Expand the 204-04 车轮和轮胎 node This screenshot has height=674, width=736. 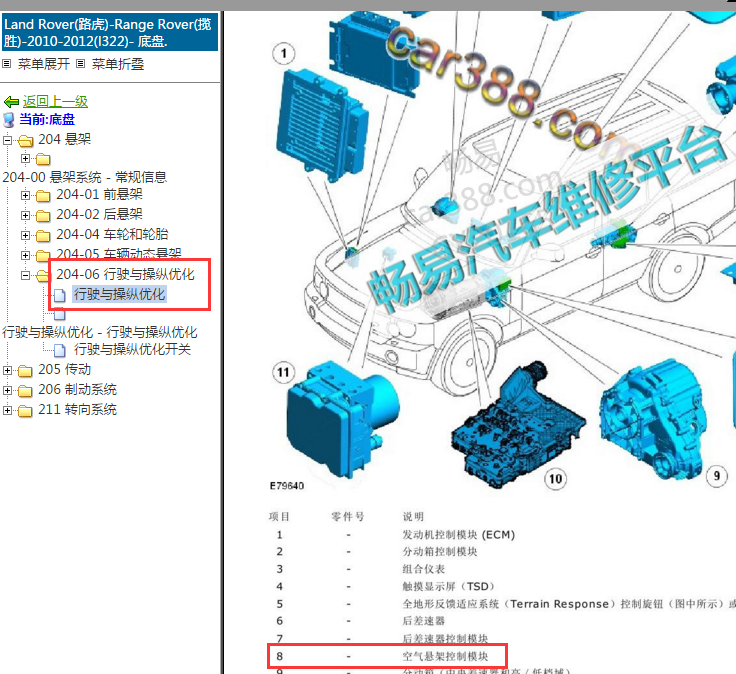(x=25, y=235)
